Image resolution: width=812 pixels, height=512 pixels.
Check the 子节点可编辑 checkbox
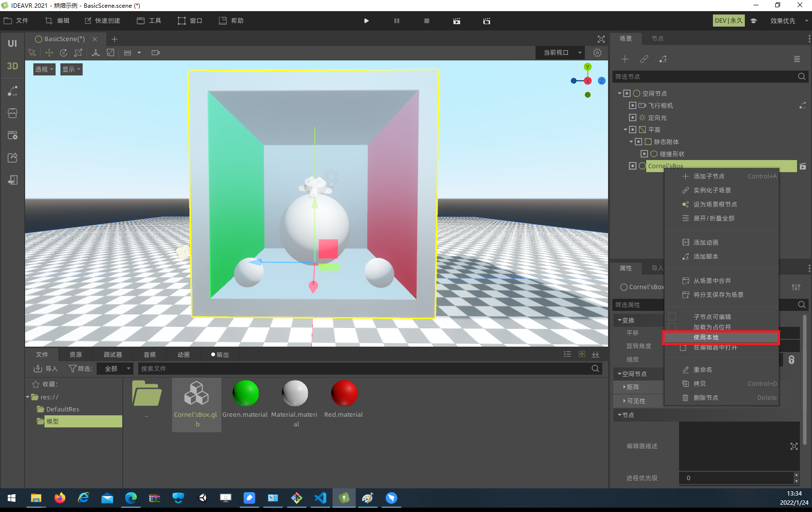(672, 317)
